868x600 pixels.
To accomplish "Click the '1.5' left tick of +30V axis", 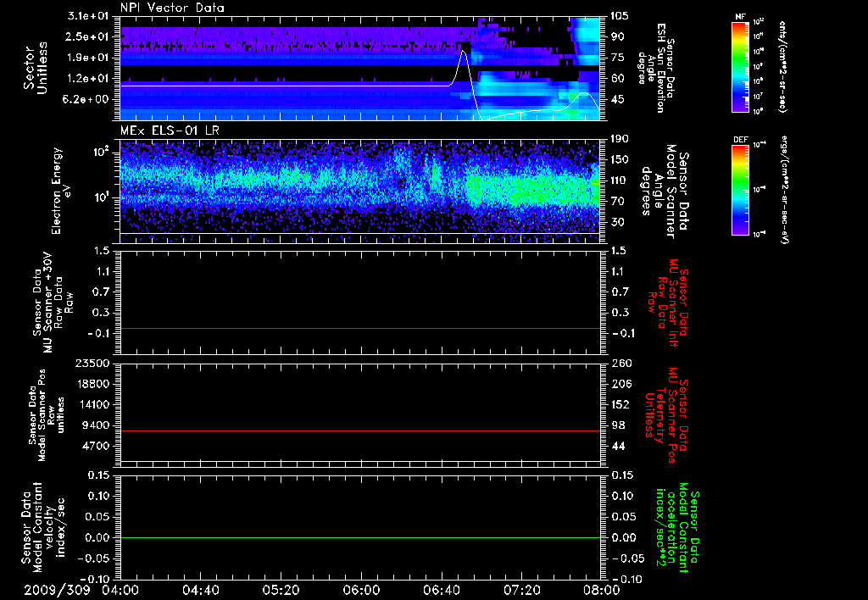I will pos(102,251).
